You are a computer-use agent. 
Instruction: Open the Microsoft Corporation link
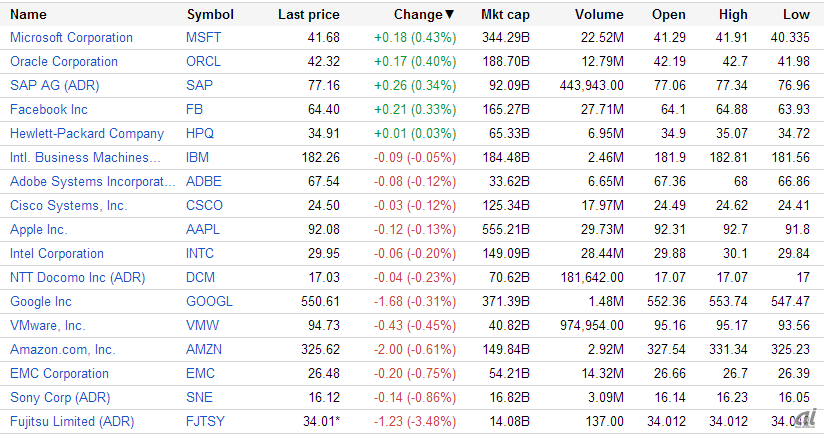[71, 38]
